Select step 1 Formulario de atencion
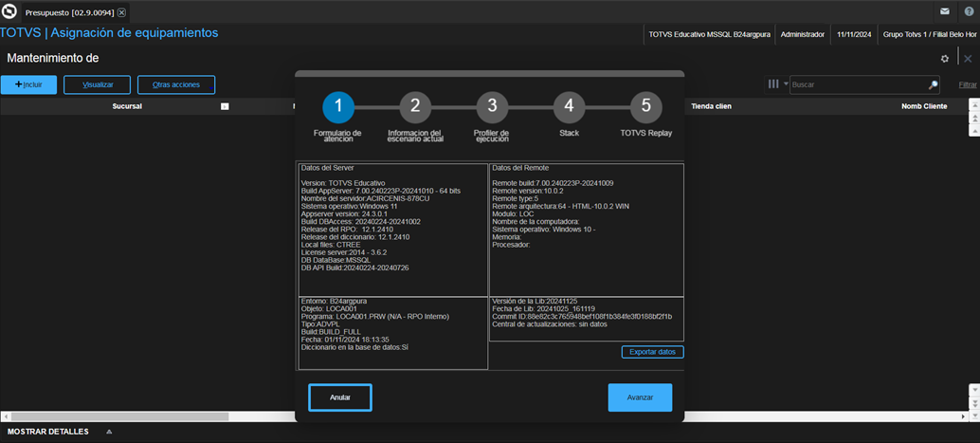Screen dimensions: 980x443 [338, 106]
